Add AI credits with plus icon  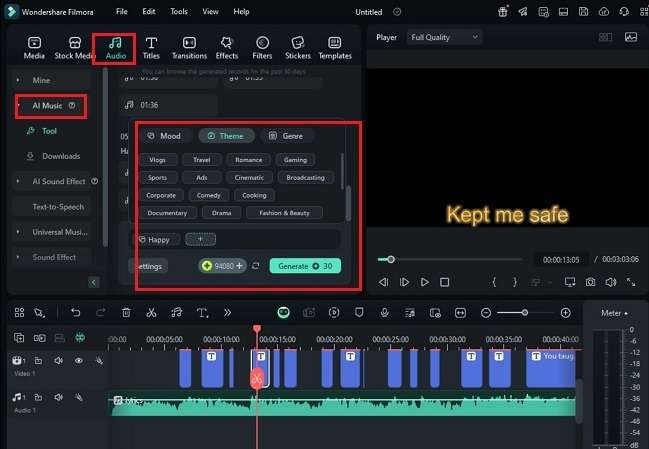tap(239, 266)
